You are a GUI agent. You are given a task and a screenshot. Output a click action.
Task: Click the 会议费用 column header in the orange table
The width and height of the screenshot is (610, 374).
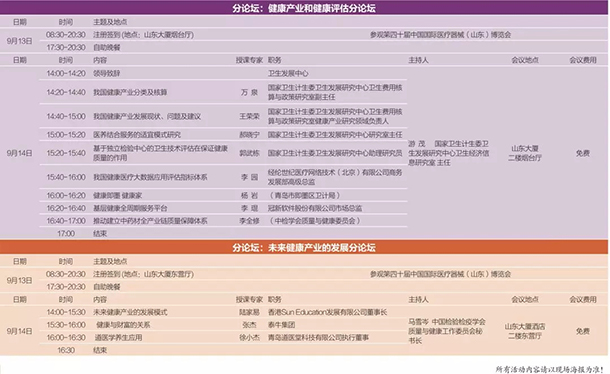(x=583, y=299)
